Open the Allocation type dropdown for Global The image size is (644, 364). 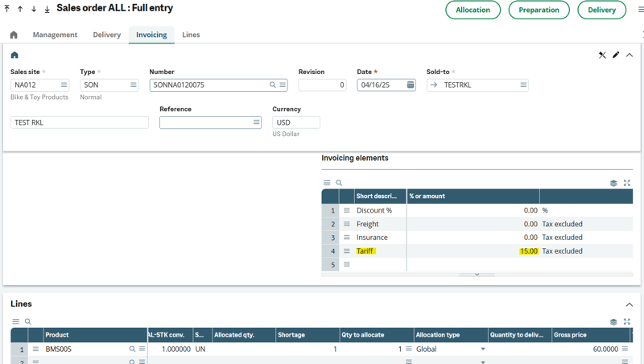tap(483, 350)
